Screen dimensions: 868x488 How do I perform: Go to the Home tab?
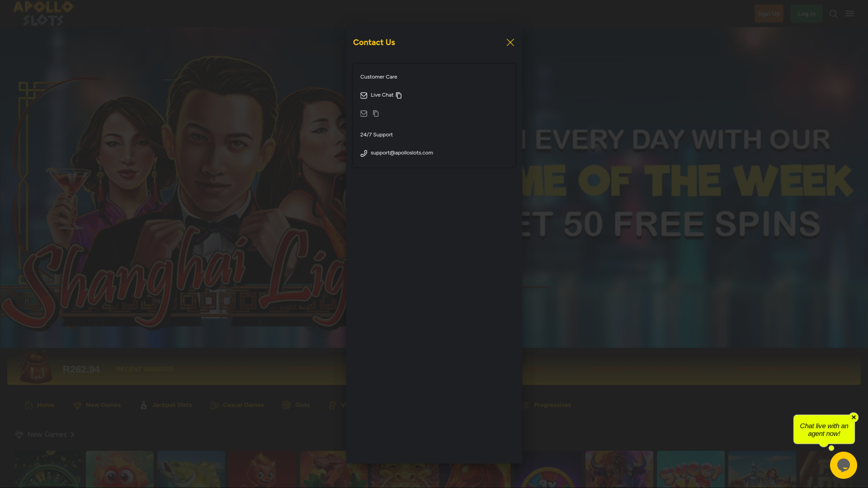tap(40, 405)
